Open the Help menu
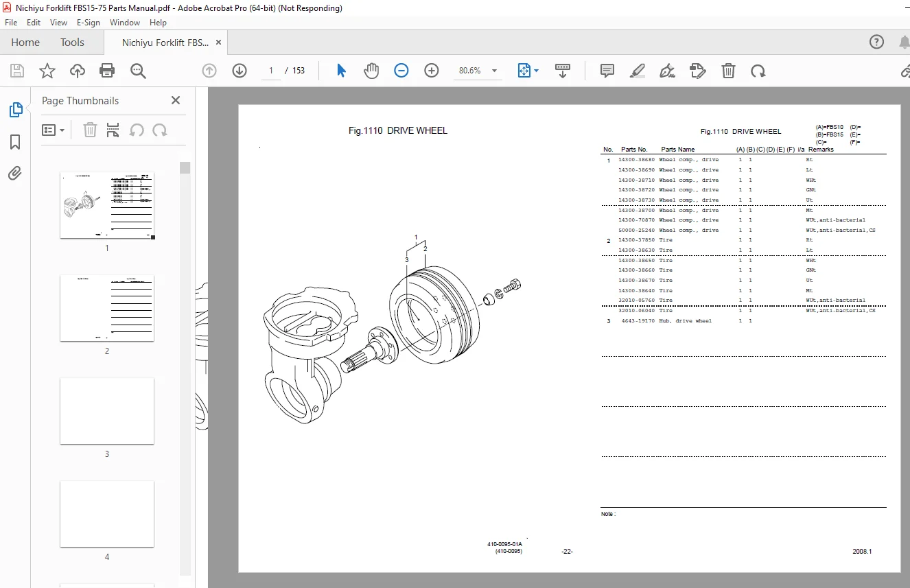Screen dimensions: 910x588 coord(158,23)
